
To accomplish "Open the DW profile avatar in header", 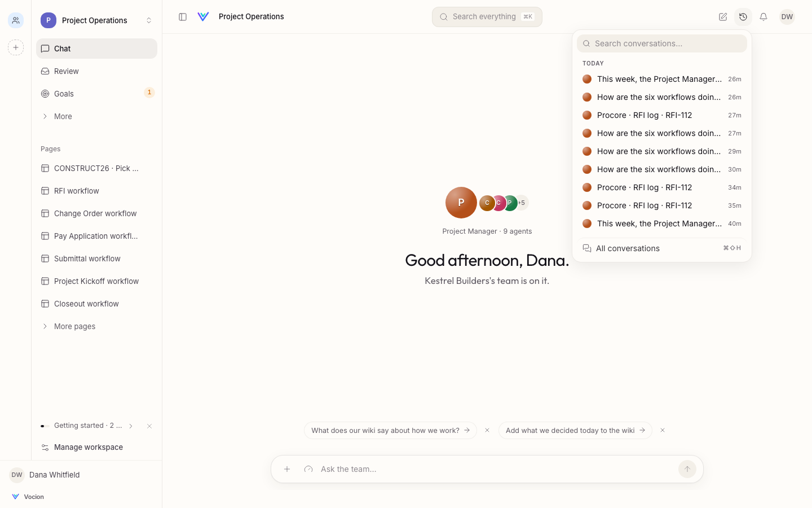I will [x=787, y=17].
